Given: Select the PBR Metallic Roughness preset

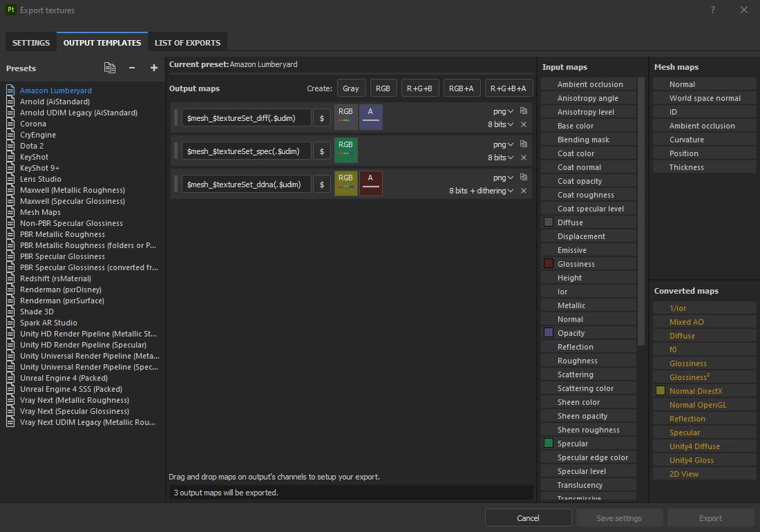Looking at the screenshot, I should 62,234.
